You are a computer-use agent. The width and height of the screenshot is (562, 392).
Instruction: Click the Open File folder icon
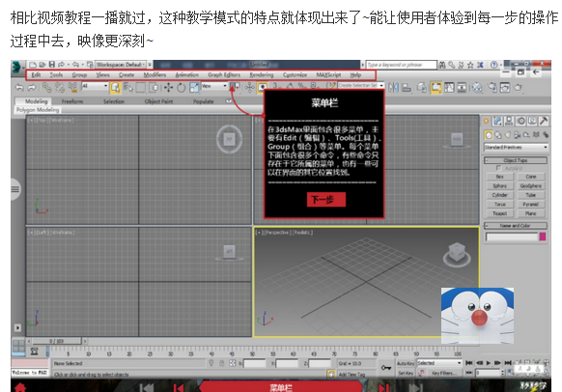[42, 65]
